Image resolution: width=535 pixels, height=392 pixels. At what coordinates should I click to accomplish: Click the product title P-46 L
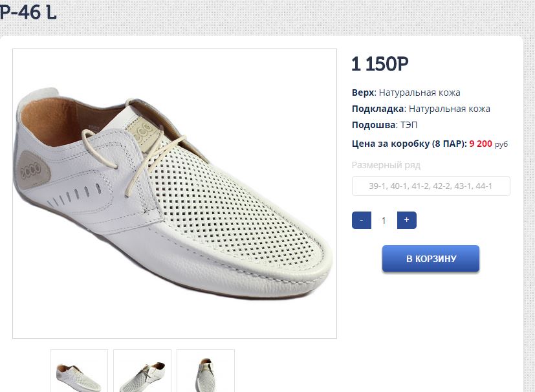[x=28, y=12]
